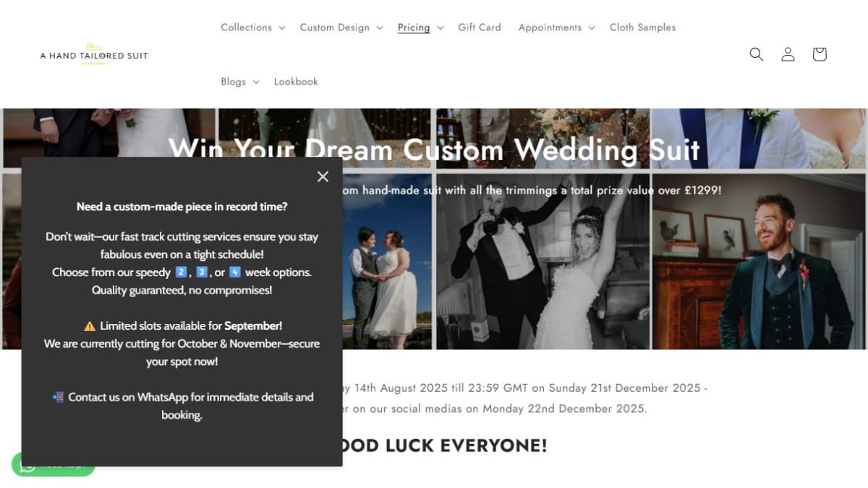
Task: Click the account login person icon
Action: coord(788,54)
